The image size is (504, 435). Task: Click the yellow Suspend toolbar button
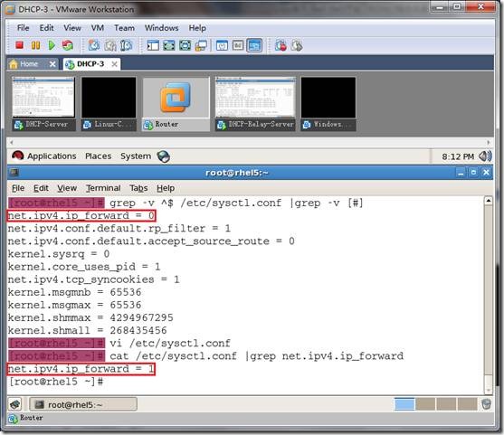tap(35, 45)
